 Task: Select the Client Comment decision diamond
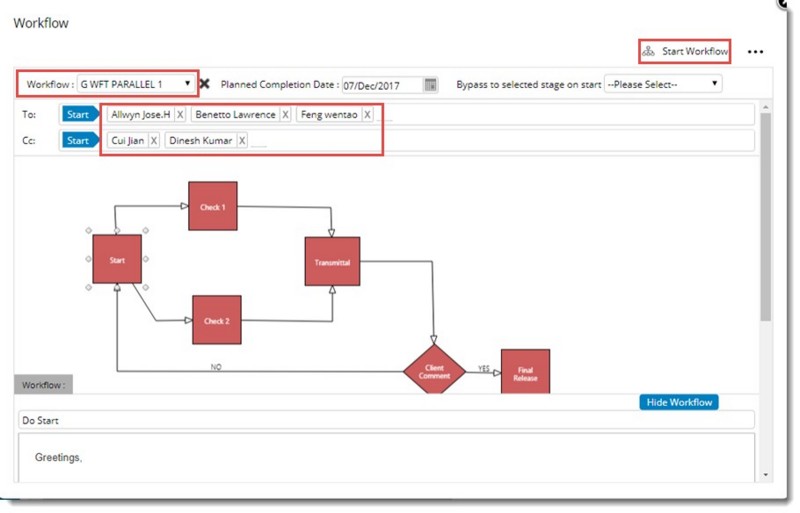click(x=434, y=371)
